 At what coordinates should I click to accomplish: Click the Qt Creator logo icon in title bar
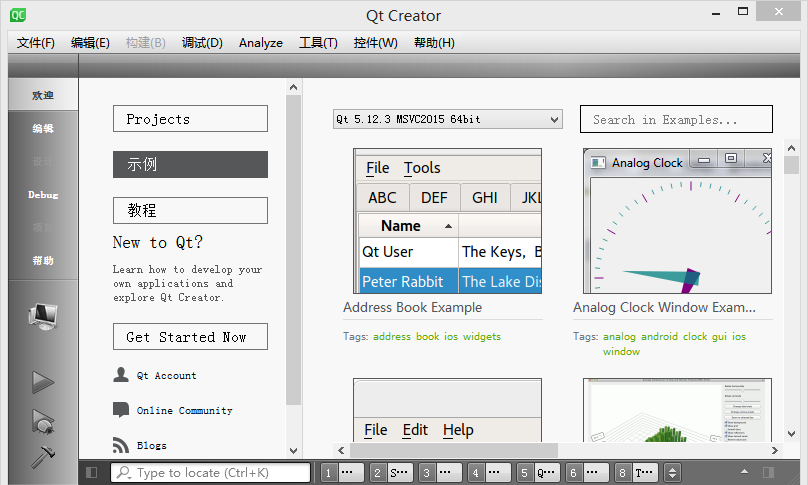coord(18,15)
